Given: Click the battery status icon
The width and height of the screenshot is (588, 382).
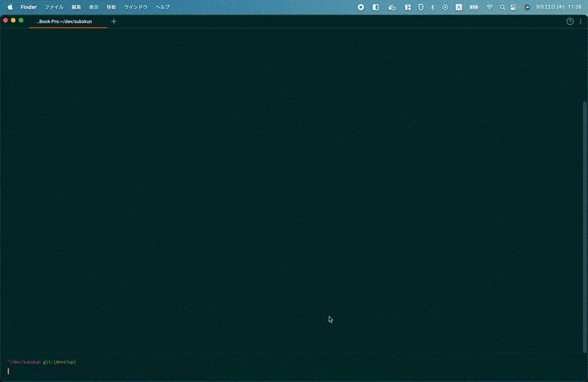Looking at the screenshot, I should pyautogui.click(x=474, y=7).
